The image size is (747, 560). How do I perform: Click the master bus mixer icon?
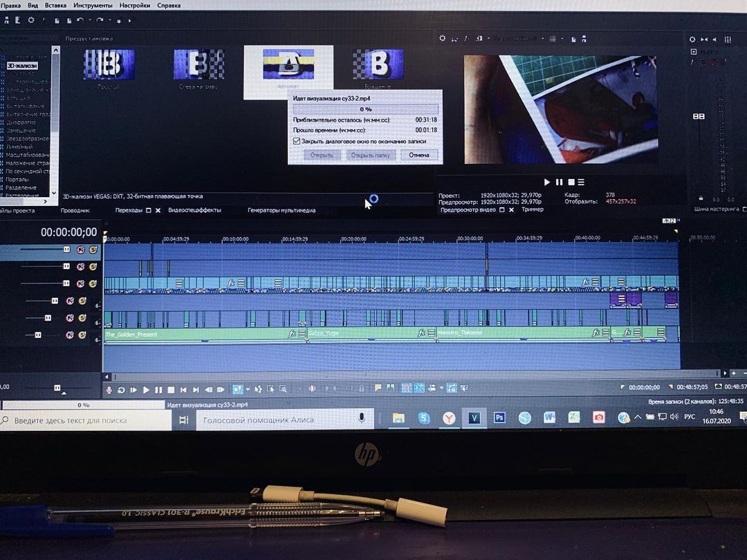(728, 39)
